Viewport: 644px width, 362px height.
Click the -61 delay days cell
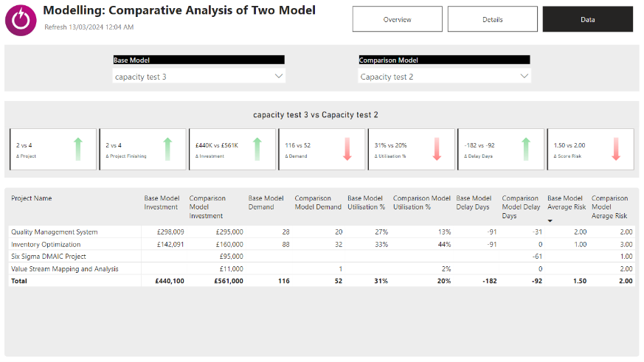pyautogui.click(x=537, y=257)
